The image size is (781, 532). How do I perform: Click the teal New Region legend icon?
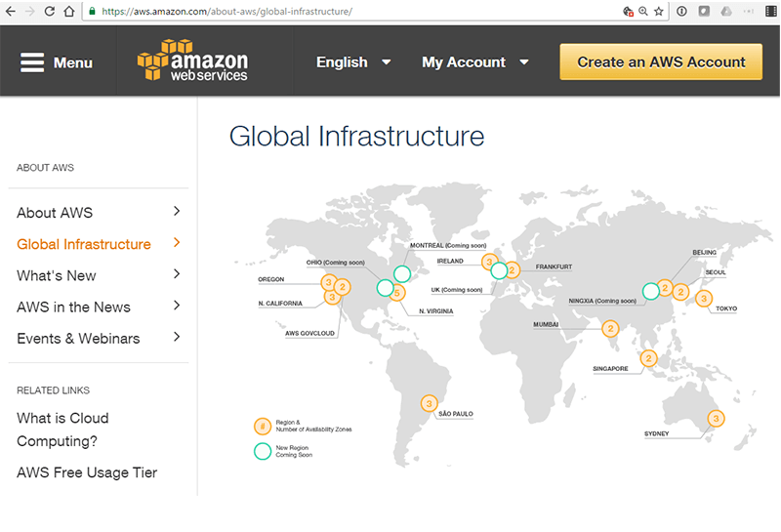(x=263, y=451)
